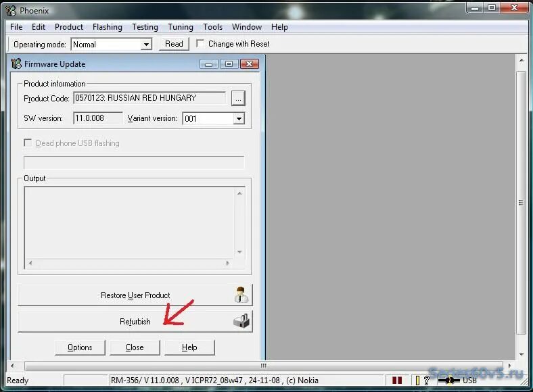533x392 pixels.
Task: Click the Product Code field
Action: [x=149, y=98]
